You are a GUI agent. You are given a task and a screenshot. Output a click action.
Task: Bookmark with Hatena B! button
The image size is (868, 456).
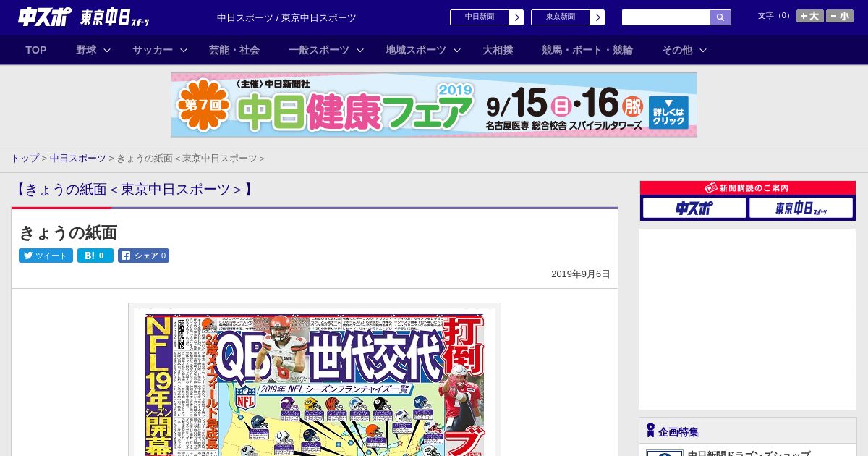tap(95, 256)
